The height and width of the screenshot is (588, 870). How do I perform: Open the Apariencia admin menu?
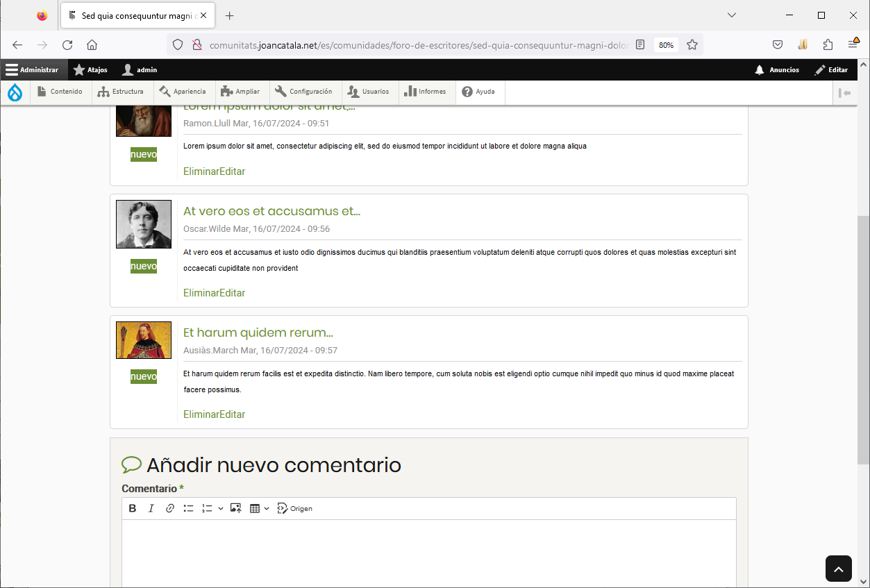click(x=183, y=92)
